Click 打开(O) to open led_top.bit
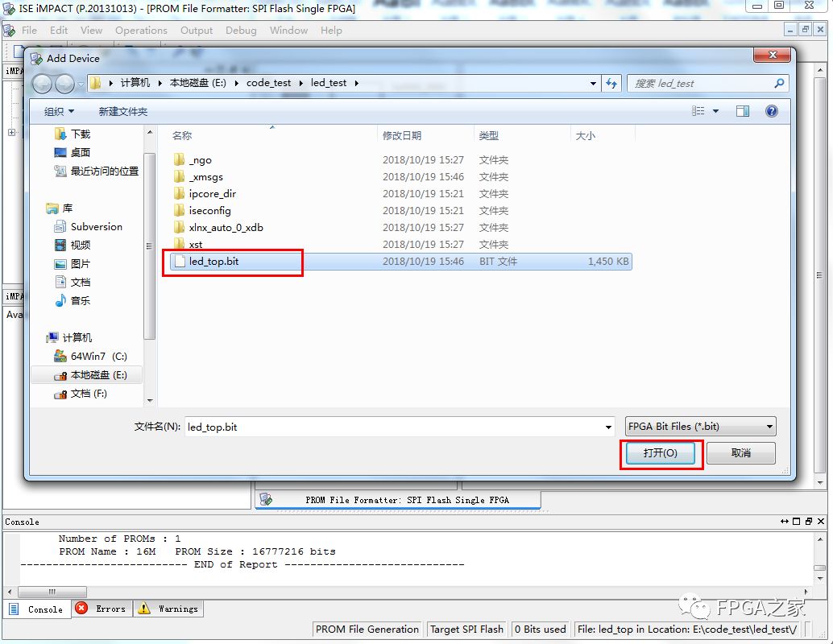This screenshot has height=644, width=833. tap(661, 452)
